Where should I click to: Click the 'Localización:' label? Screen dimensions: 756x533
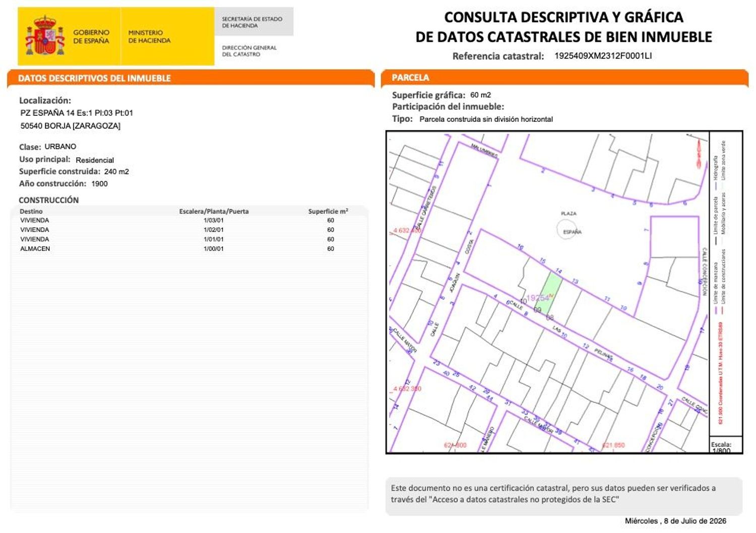coord(45,100)
